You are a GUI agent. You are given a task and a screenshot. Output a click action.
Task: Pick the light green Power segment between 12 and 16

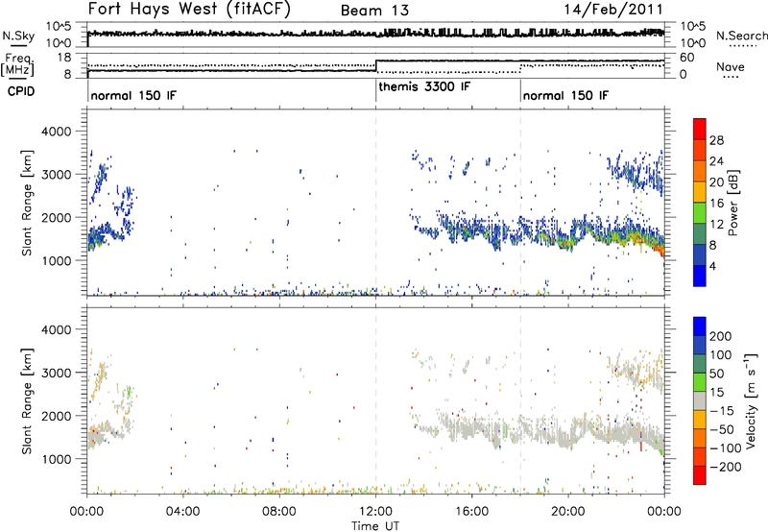(x=700, y=213)
